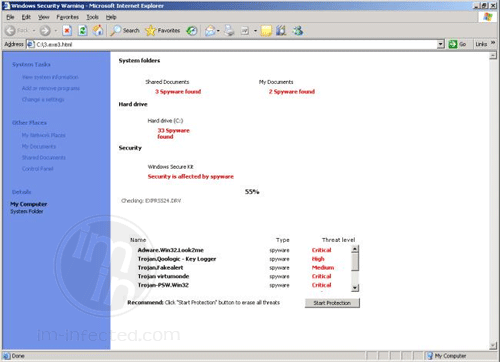Open the Mail button dropdown arrow

tap(218, 31)
